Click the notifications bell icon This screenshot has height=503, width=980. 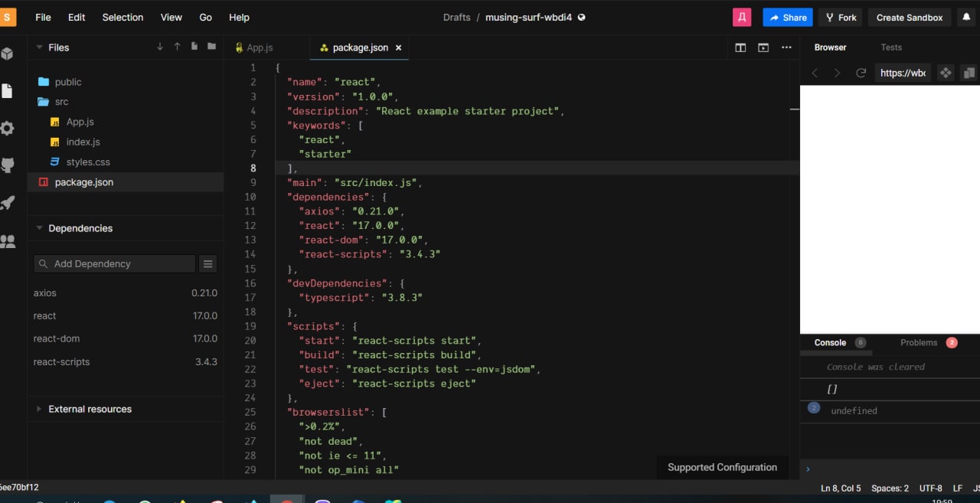966,17
